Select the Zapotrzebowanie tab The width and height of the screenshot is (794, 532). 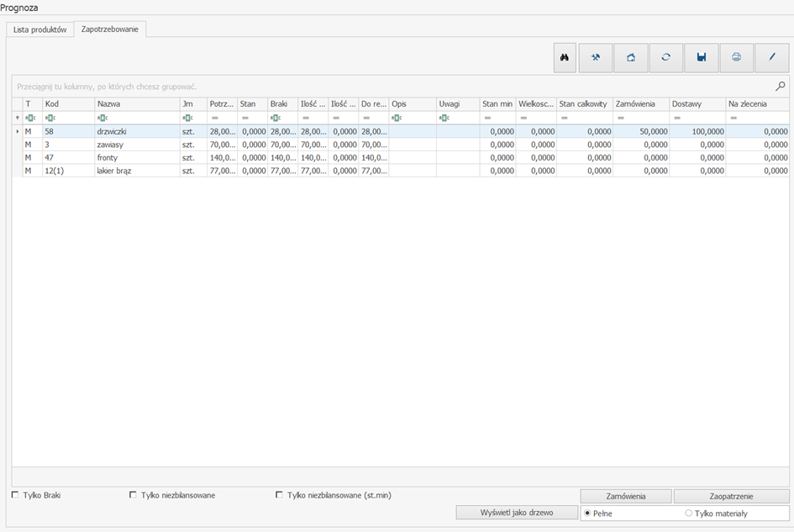(110, 29)
